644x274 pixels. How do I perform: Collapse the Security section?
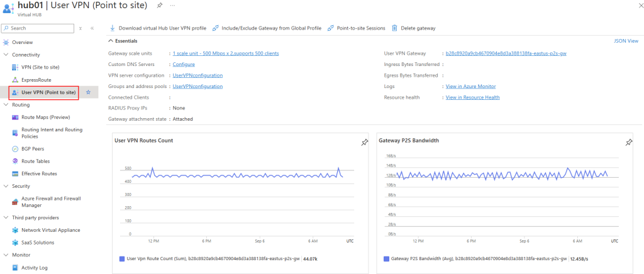(x=6, y=186)
